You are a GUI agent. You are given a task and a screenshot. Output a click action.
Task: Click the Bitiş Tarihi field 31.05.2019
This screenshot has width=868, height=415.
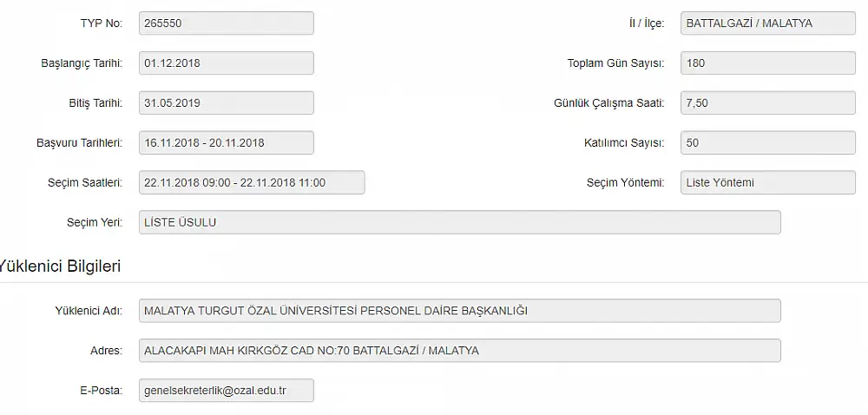coord(227,103)
